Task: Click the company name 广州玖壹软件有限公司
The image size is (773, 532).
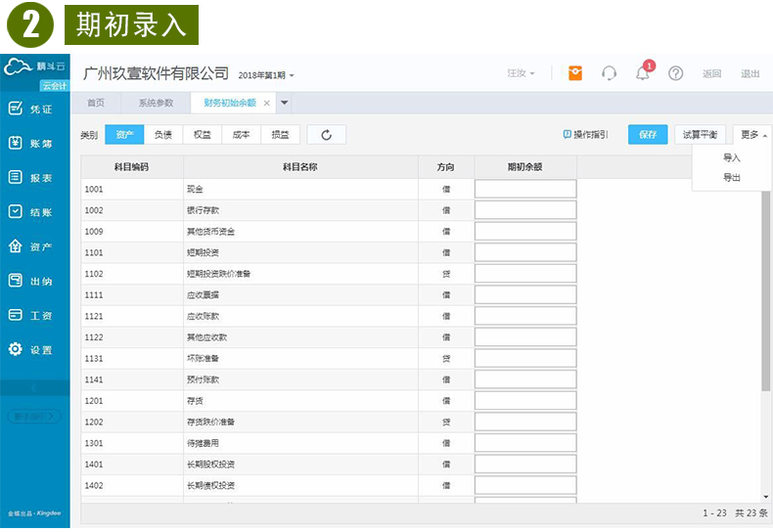Action: click(156, 73)
